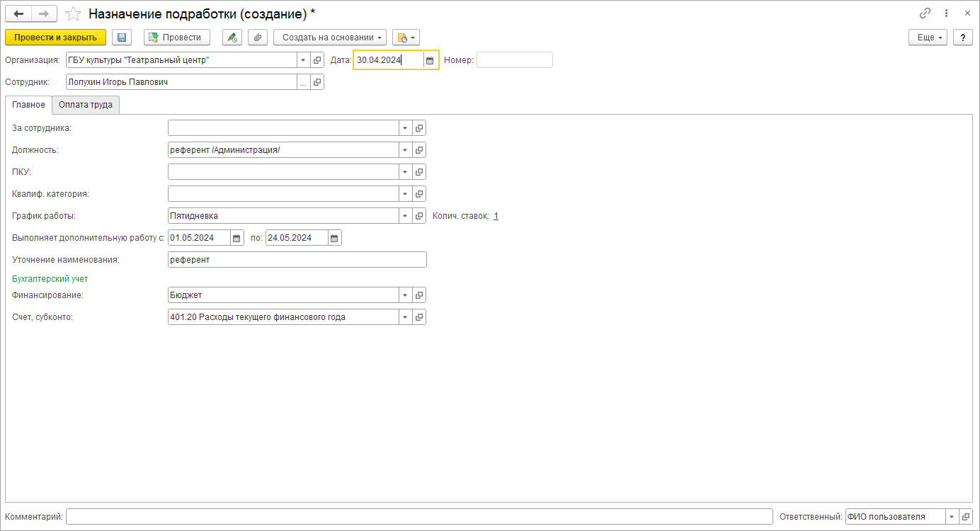Focus the Должность field with референт /Администрация/
Image resolution: width=980 pixels, height=531 pixels.
coord(283,150)
